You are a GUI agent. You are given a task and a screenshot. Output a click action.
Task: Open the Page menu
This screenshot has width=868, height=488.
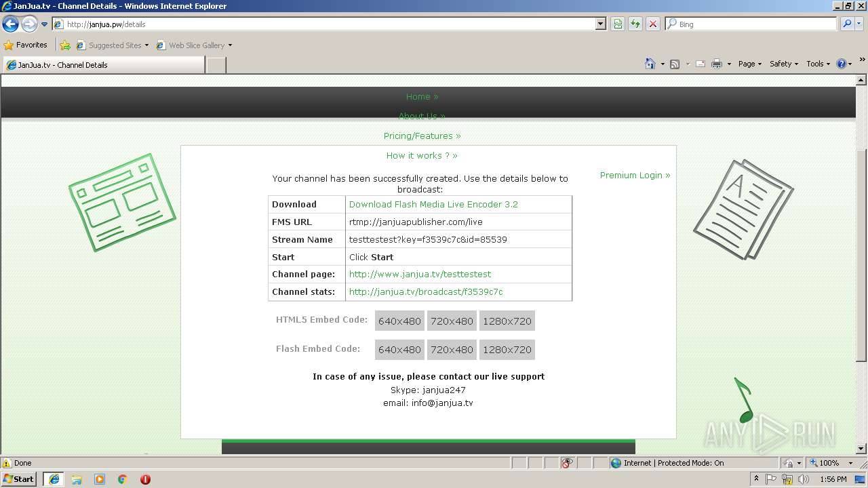pos(749,64)
